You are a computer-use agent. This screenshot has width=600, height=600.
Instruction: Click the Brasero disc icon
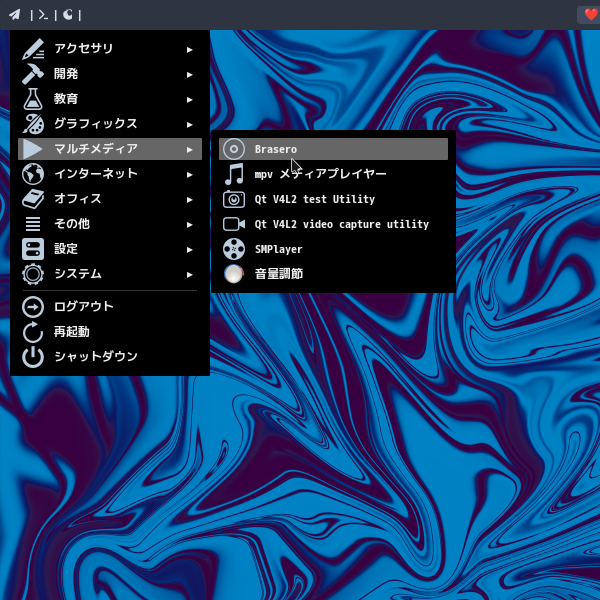(x=234, y=149)
